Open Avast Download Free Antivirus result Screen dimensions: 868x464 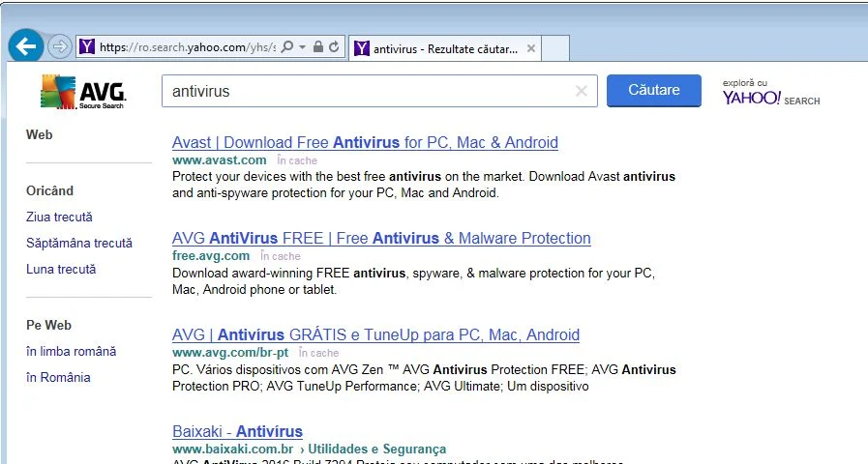[365, 143]
